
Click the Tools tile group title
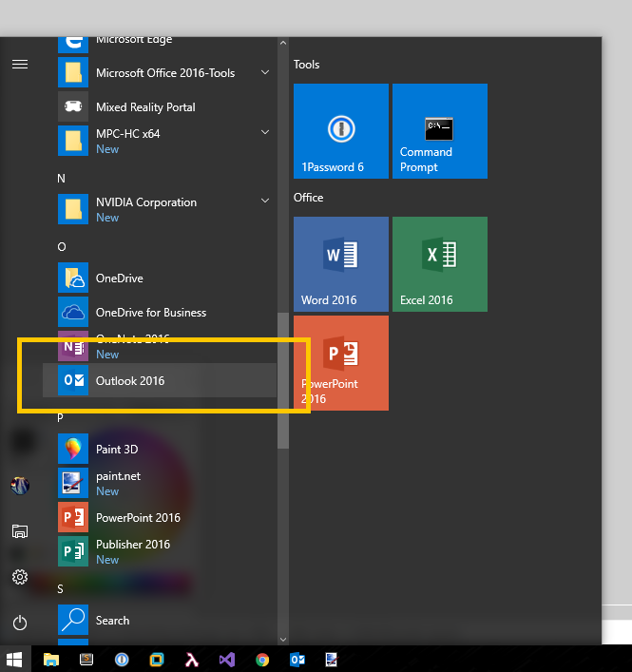tap(306, 65)
